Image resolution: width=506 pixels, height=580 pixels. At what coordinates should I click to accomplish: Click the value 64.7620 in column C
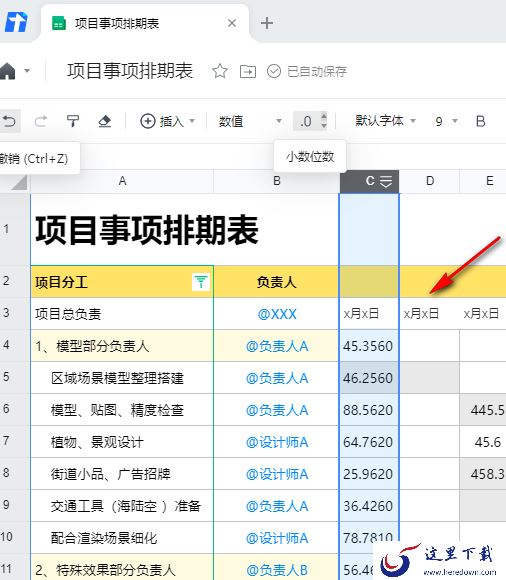[x=368, y=442]
